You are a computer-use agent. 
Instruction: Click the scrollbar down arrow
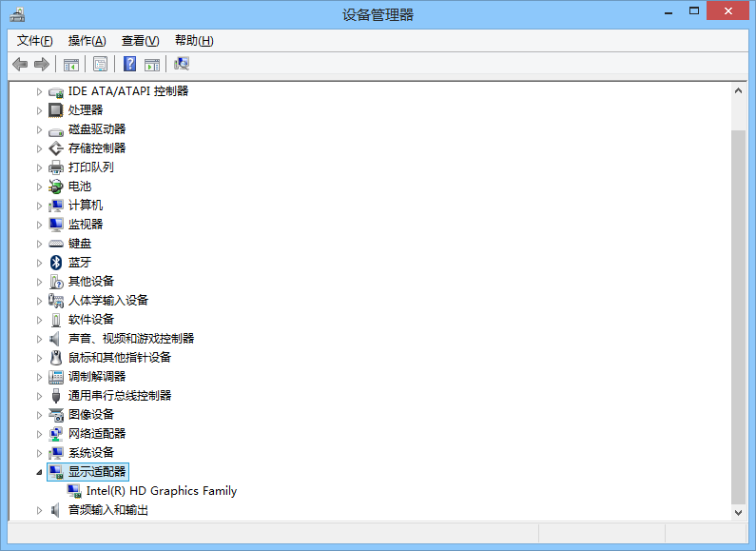click(x=738, y=512)
